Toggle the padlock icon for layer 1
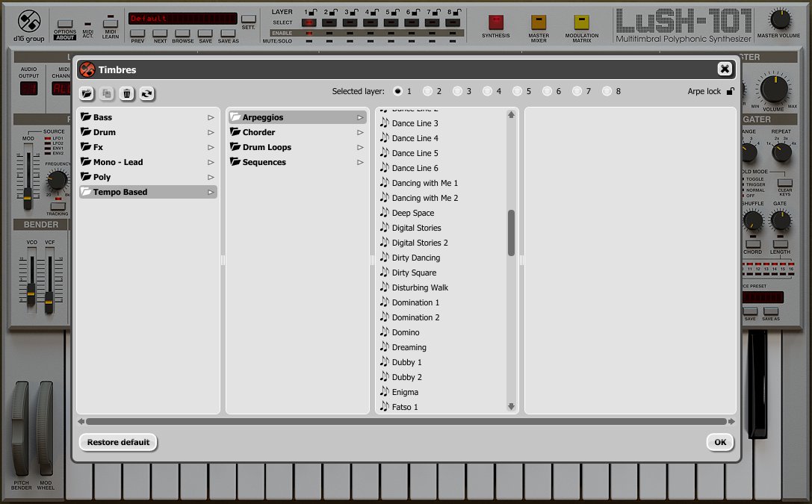This screenshot has height=504, width=812. 313,11
